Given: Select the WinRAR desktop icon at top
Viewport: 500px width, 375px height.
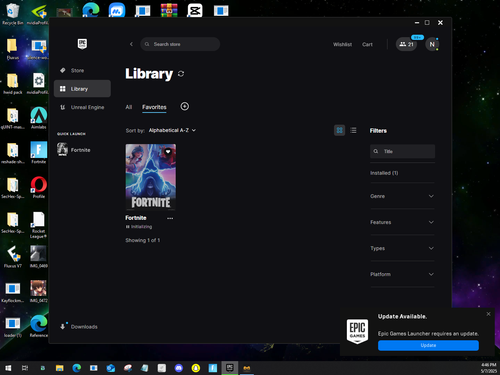Looking at the screenshot, I should coord(169,10).
